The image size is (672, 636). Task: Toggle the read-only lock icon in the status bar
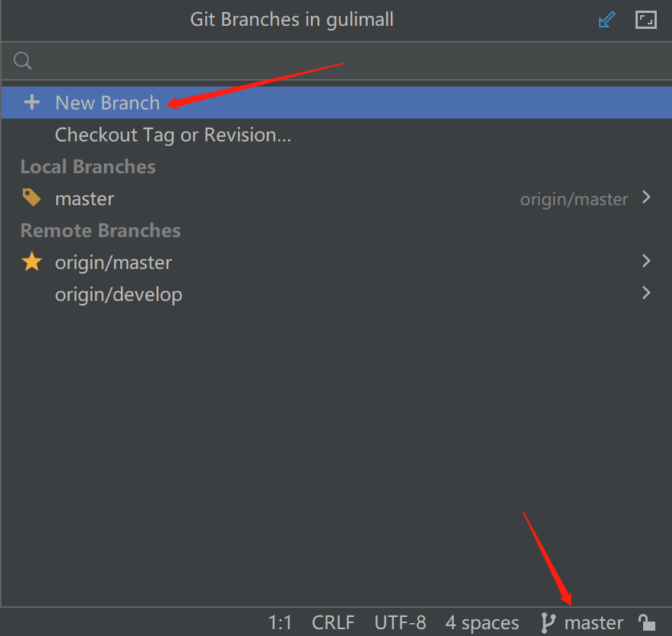647,622
